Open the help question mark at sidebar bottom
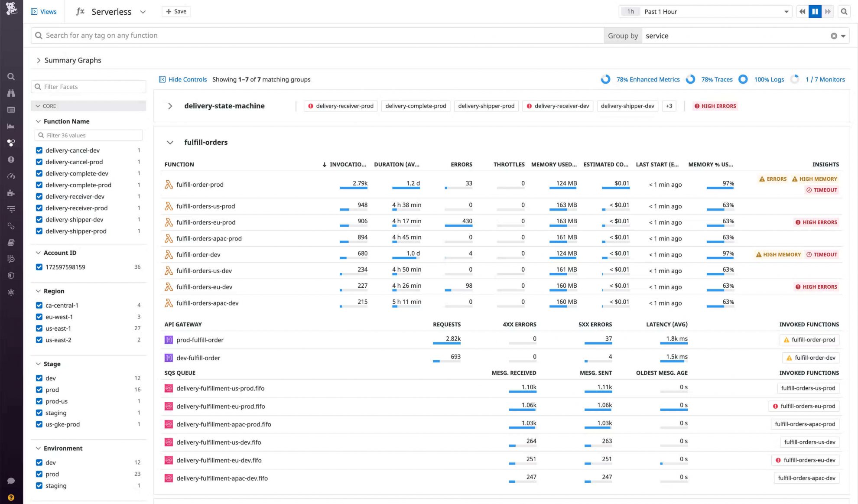Viewport: 858px width, 504px height. click(11, 497)
